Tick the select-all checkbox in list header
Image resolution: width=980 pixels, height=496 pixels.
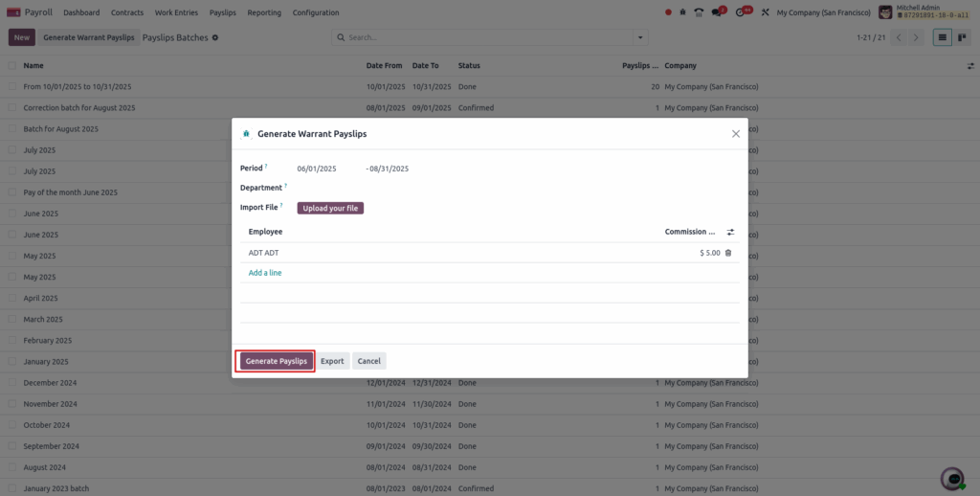11,66
